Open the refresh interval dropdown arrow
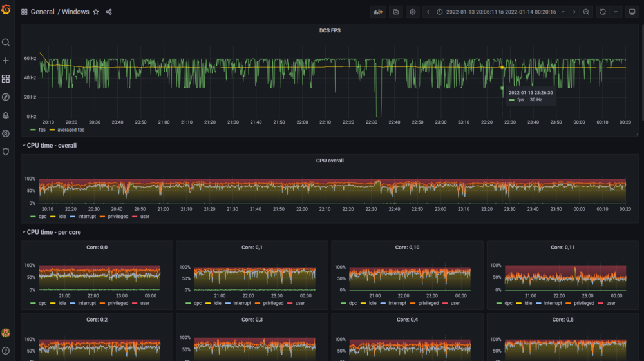 (616, 12)
